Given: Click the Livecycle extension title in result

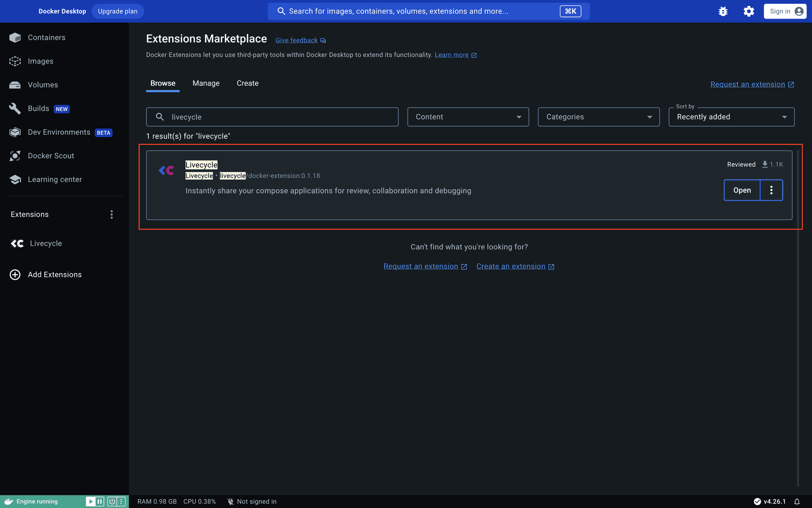Looking at the screenshot, I should [x=201, y=165].
